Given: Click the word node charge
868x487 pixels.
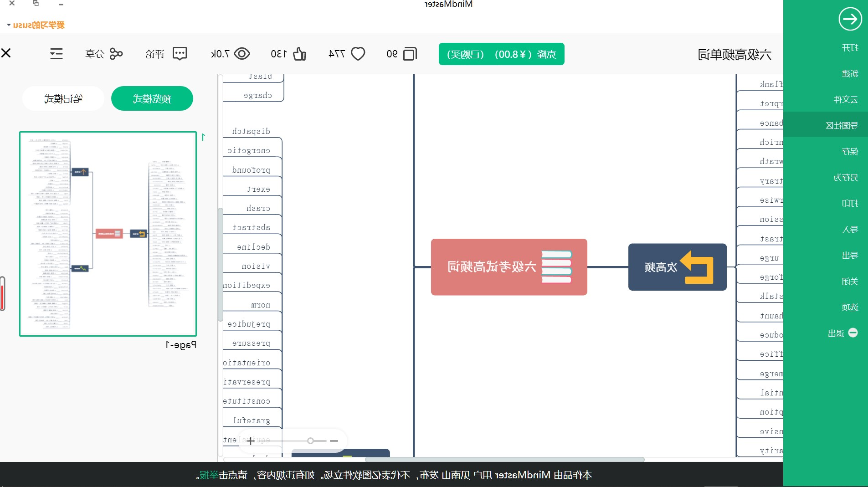Looking at the screenshot, I should tap(257, 95).
